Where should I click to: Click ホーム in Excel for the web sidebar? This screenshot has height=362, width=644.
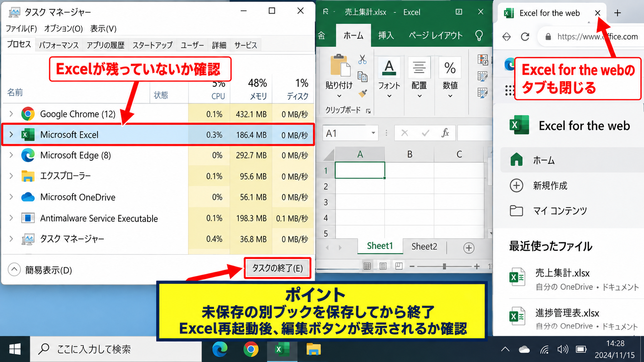[x=572, y=160]
